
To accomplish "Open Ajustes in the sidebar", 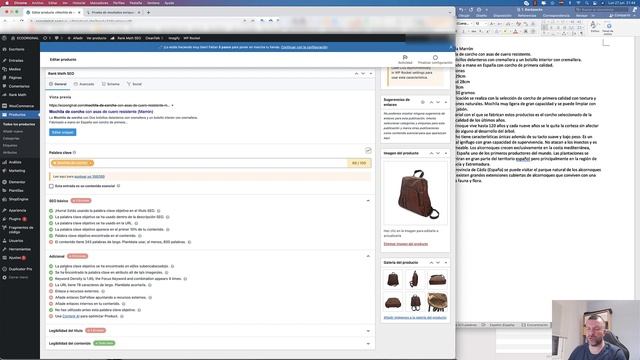I will pyautogui.click(x=15, y=258).
